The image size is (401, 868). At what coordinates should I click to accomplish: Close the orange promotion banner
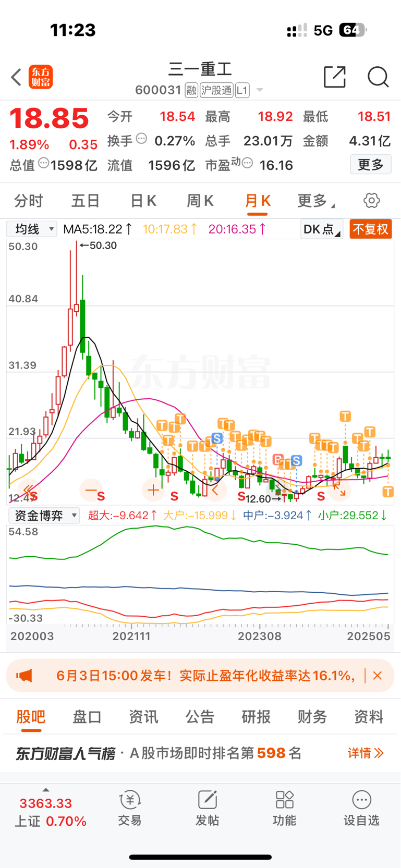click(378, 676)
